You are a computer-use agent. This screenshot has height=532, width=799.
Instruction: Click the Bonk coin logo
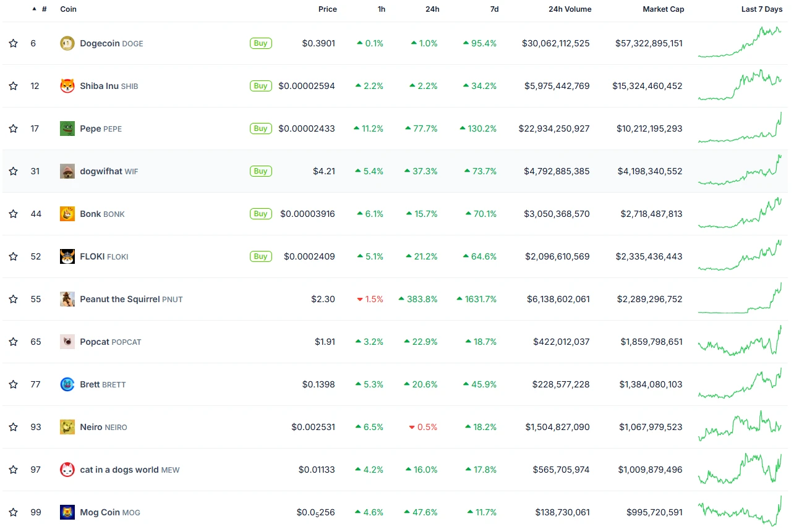click(x=67, y=214)
